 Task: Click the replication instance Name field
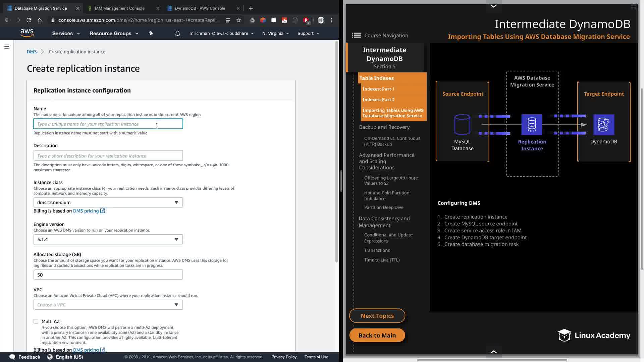click(x=108, y=124)
